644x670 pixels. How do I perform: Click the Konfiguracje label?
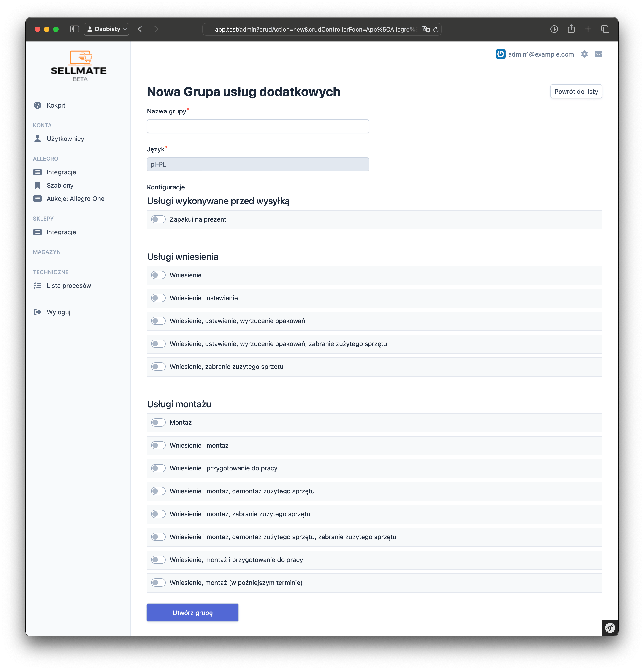(166, 187)
